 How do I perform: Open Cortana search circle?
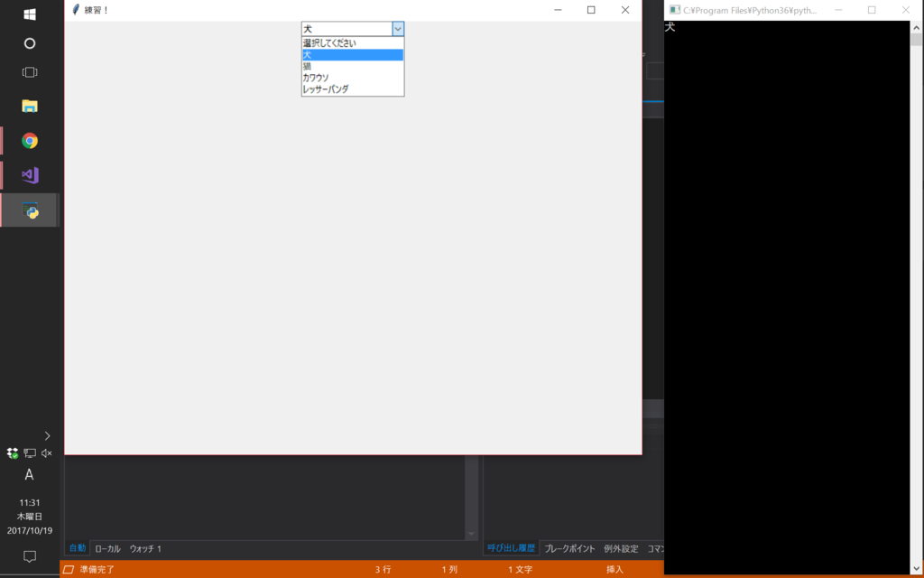pyautogui.click(x=30, y=43)
